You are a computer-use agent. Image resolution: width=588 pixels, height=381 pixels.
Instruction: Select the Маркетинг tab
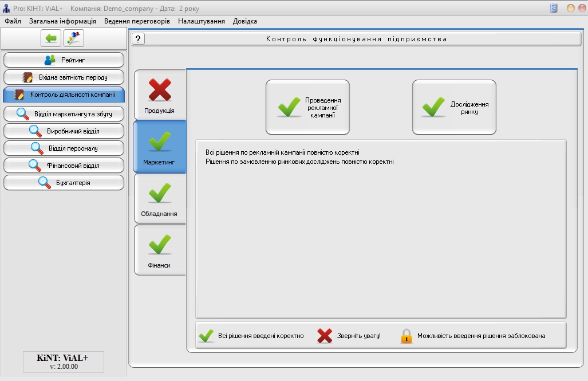[160, 147]
